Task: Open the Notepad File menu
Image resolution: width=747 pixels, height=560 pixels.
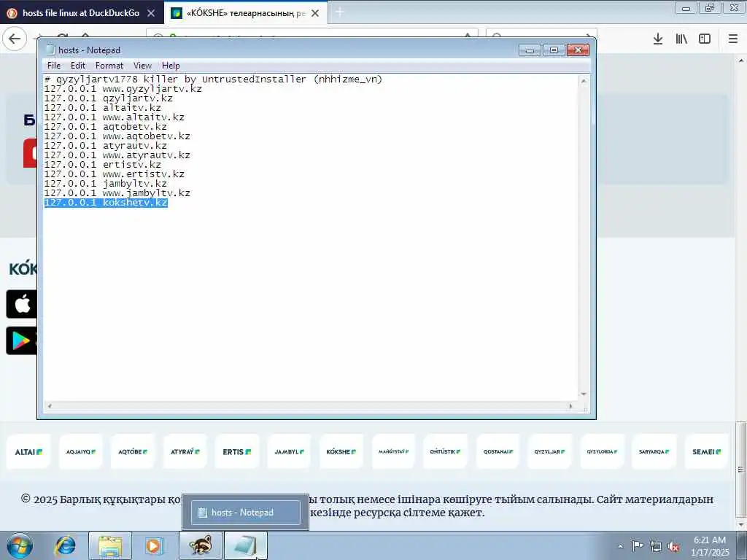Action: click(54, 66)
